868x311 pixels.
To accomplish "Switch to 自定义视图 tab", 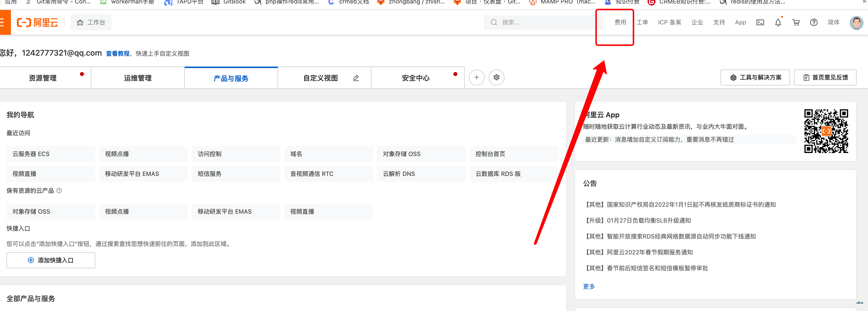I will pyautogui.click(x=324, y=78).
